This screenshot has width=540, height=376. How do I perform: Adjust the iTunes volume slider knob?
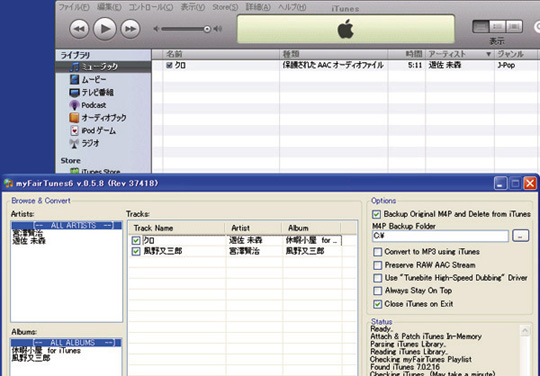tap(207, 29)
